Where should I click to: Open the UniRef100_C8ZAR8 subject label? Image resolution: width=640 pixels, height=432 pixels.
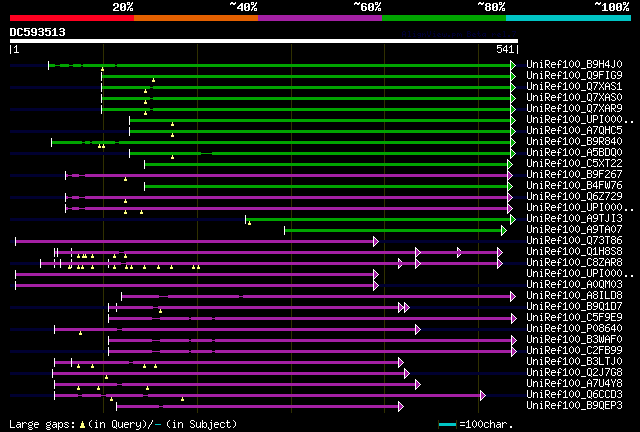pos(574,262)
